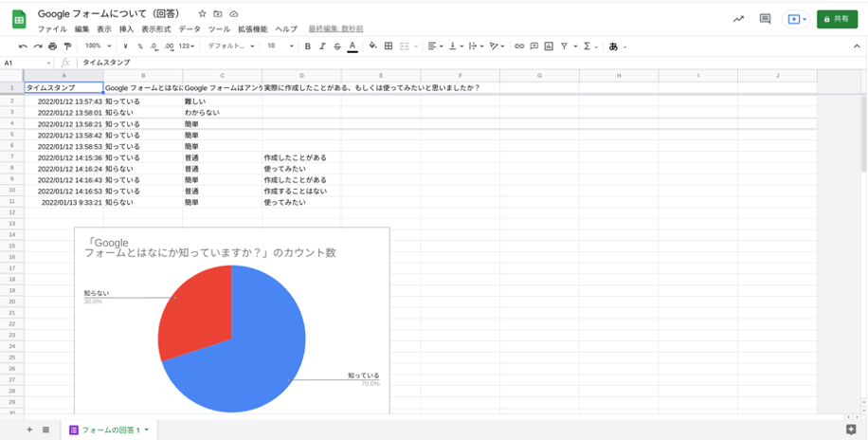Open the vertical align dropdown
Viewport: 868px width, 440px height.
click(x=456, y=46)
